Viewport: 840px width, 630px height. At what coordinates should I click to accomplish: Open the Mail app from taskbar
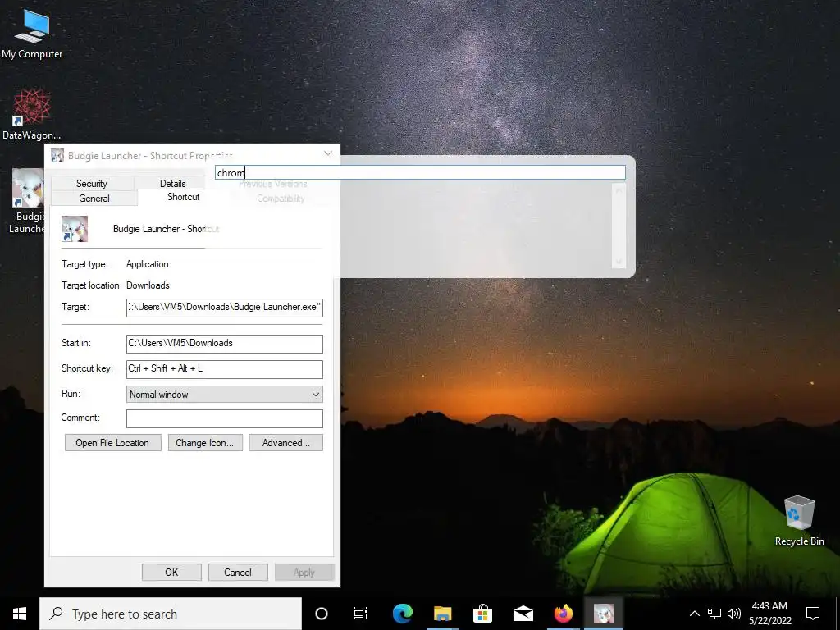tap(523, 614)
